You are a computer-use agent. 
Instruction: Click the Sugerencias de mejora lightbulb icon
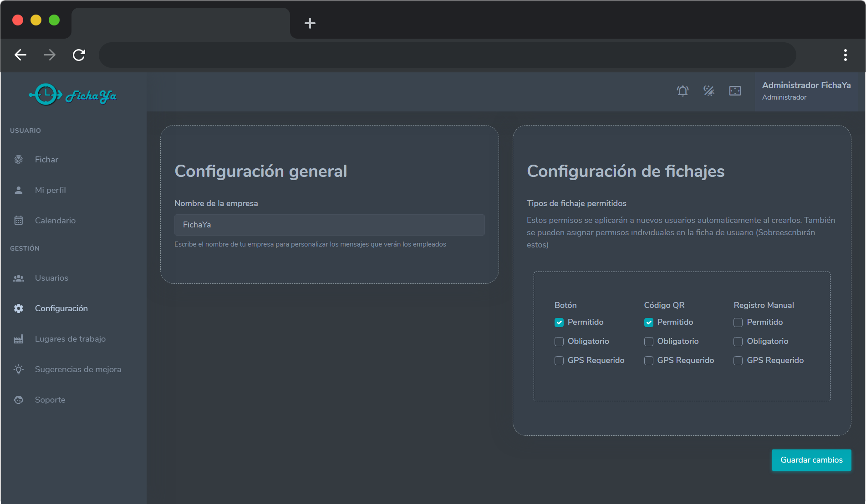(x=19, y=369)
